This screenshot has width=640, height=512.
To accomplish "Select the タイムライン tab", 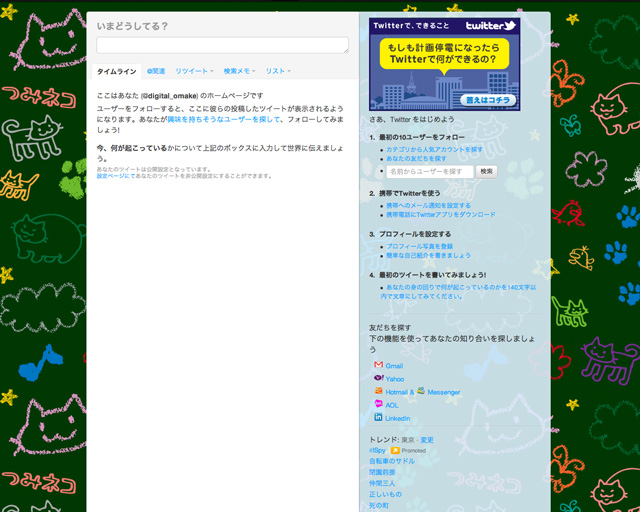I will pos(117,71).
